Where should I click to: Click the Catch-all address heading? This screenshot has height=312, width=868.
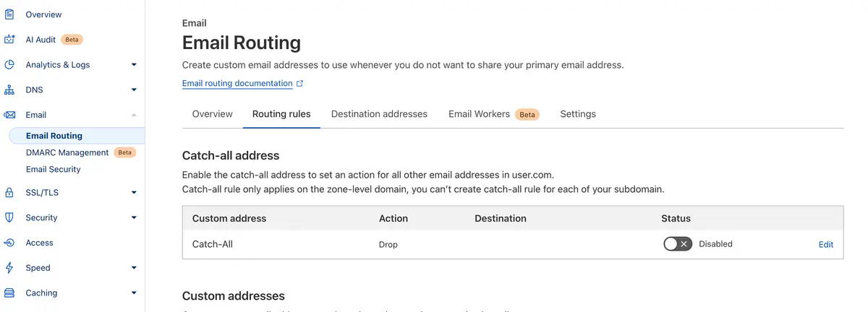(231, 155)
